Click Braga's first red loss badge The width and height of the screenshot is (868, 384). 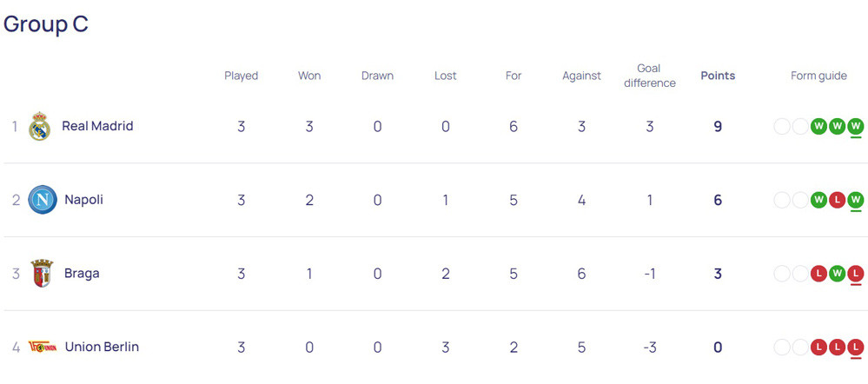(x=818, y=275)
